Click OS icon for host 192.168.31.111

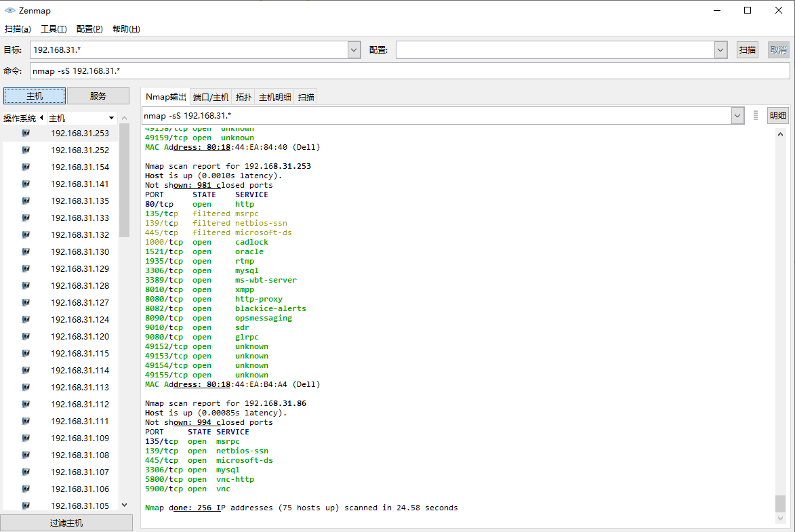[26, 422]
